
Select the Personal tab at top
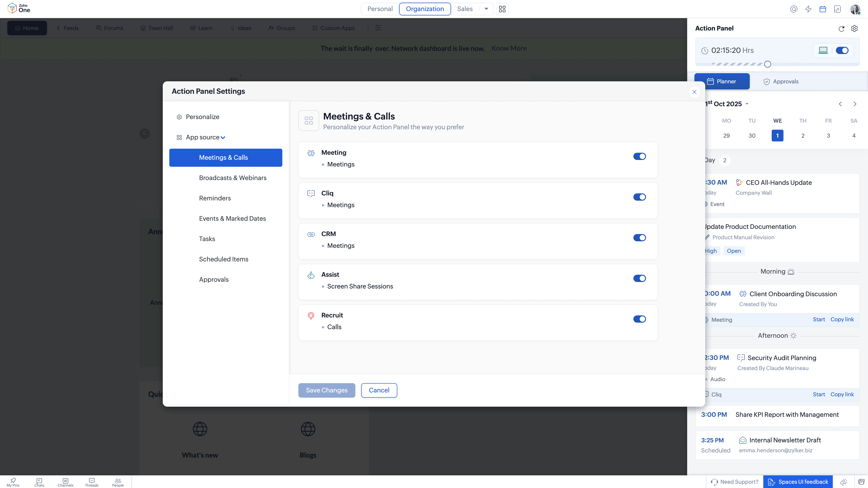pos(380,9)
